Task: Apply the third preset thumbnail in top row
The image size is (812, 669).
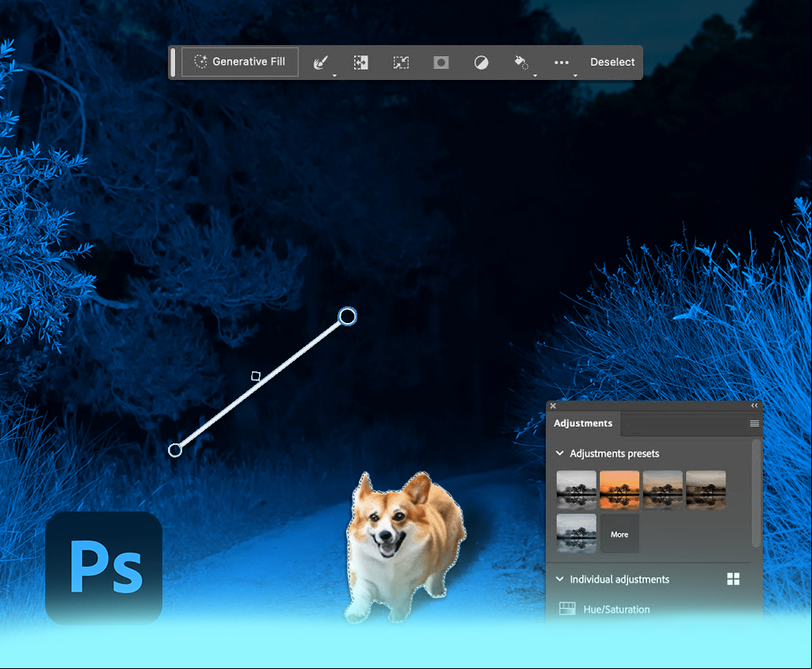Action: tap(662, 490)
